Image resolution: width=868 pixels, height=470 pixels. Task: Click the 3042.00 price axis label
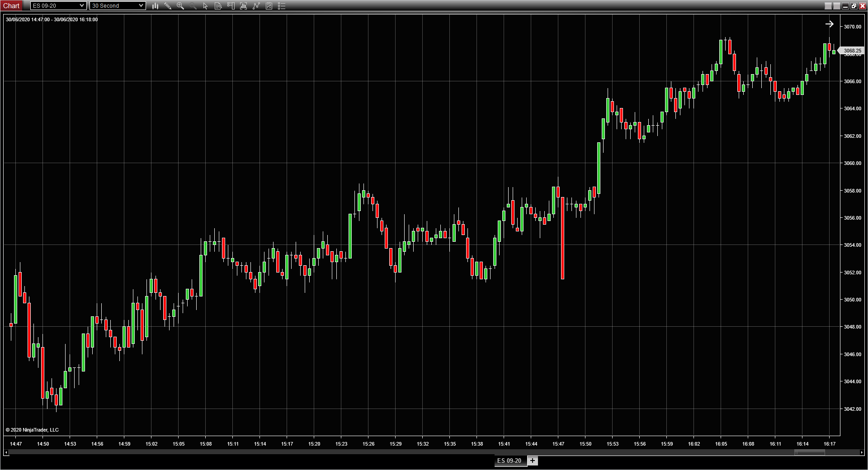pos(853,409)
